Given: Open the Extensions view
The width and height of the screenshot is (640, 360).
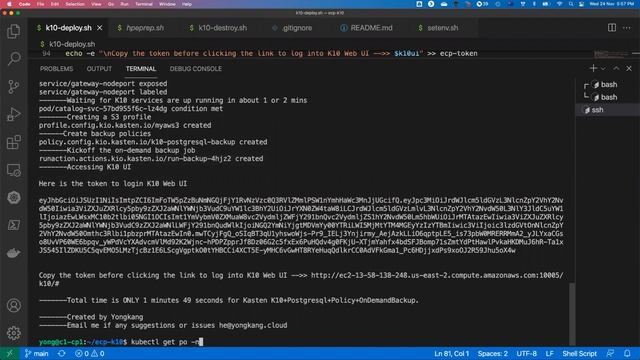Looking at the screenshot, I should tap(13, 142).
